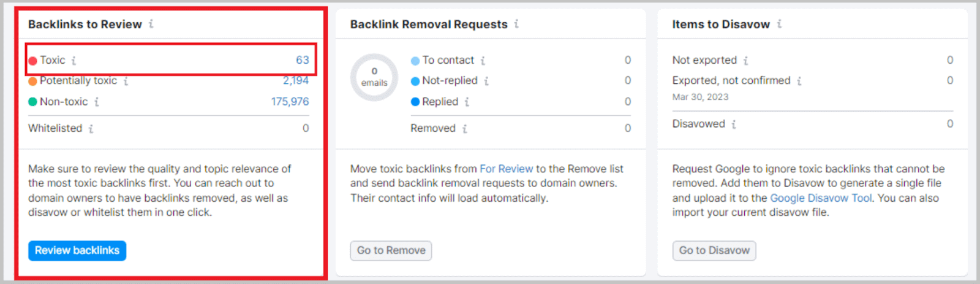The height and width of the screenshot is (284, 980).
Task: Click info icon next to Exported, not confirmed
Action: pyautogui.click(x=799, y=81)
